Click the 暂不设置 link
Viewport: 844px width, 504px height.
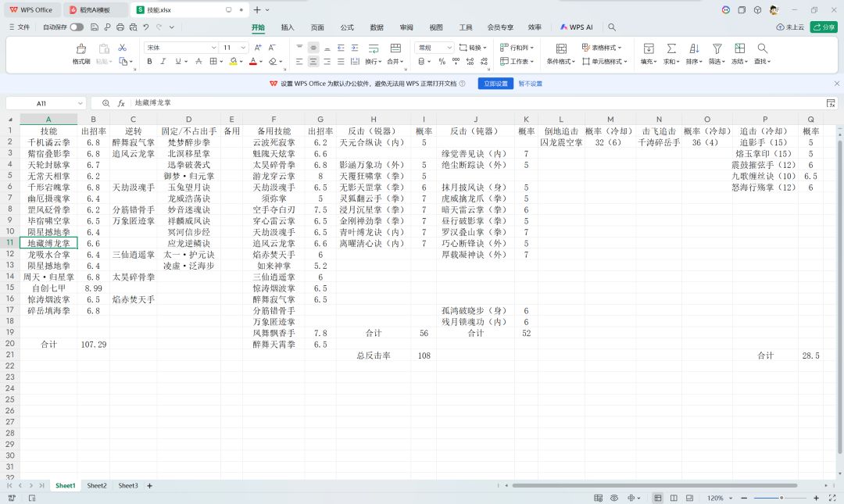point(530,84)
